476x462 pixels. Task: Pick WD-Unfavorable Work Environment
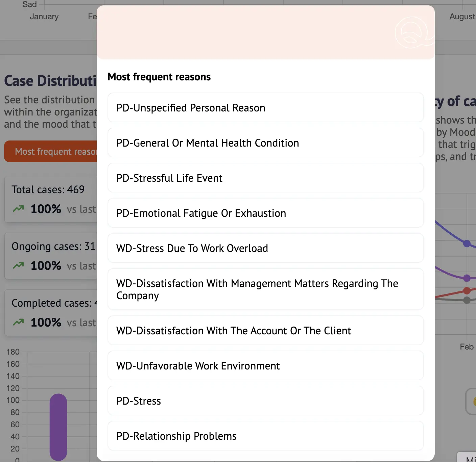click(x=265, y=366)
